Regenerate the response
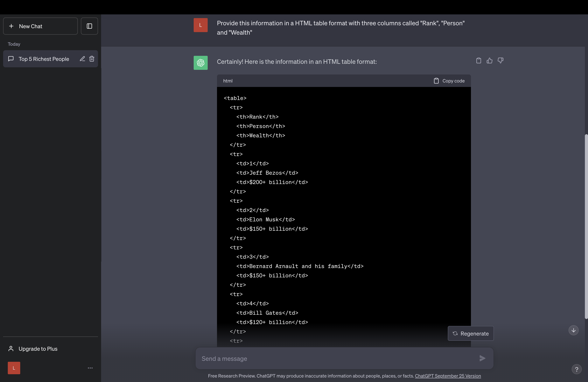 tap(471, 334)
